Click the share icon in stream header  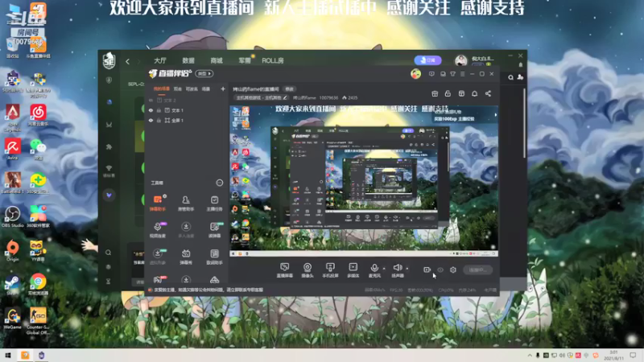pyautogui.click(x=488, y=93)
